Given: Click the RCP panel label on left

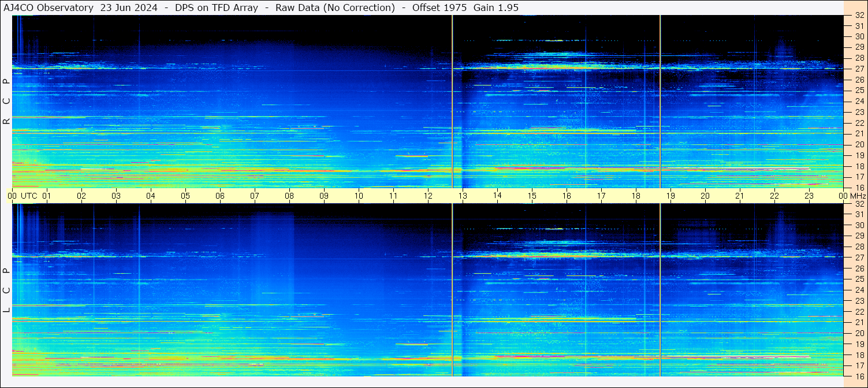Looking at the screenshot, I should [x=6, y=102].
